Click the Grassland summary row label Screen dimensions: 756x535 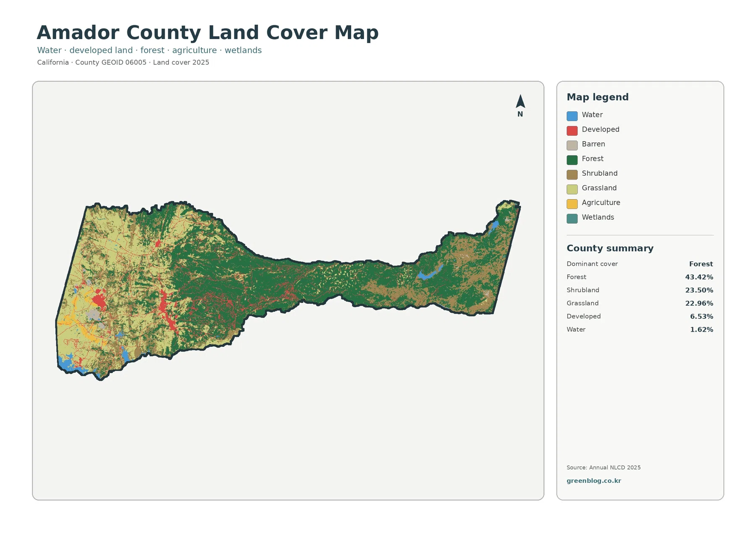[x=583, y=303]
